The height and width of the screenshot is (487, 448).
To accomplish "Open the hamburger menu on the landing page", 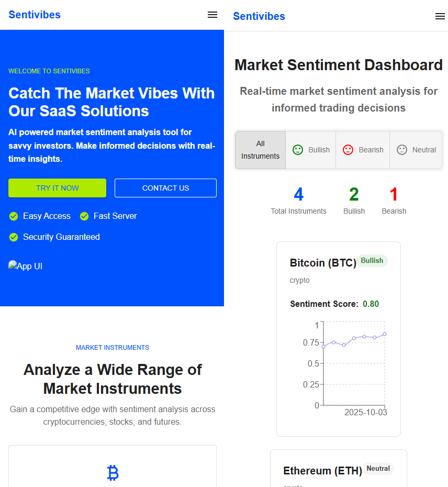I will pos(212,15).
